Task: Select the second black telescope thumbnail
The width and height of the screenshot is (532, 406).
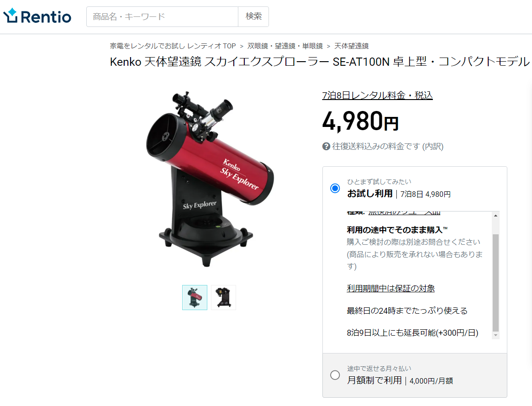Action: click(x=223, y=297)
